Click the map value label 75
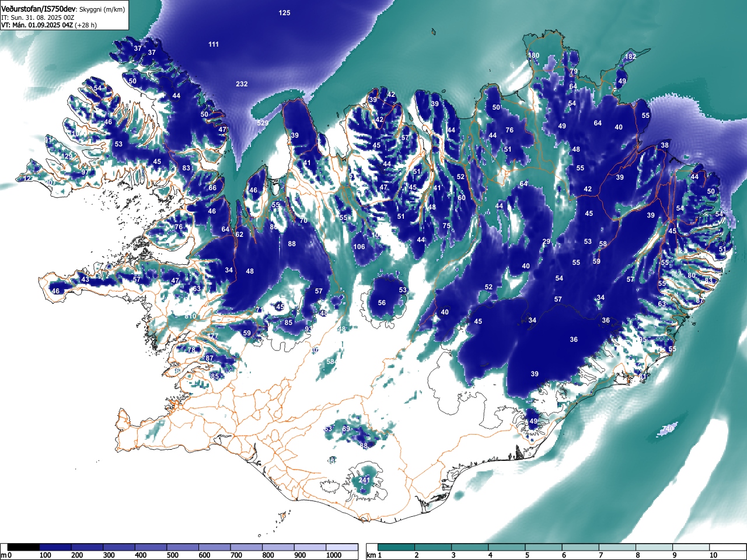The height and width of the screenshot is (560, 747). 446,226
